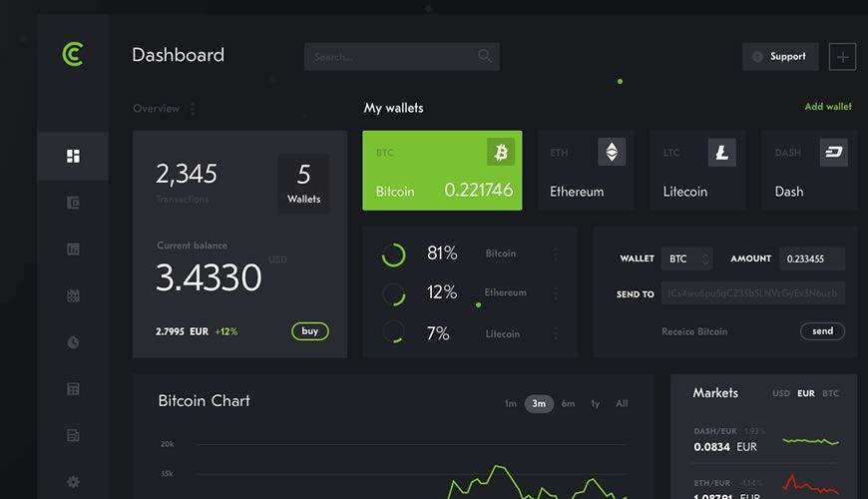The width and height of the screenshot is (868, 499).
Task: Open three-dot menu for Litecoin 7% row
Action: click(x=556, y=334)
